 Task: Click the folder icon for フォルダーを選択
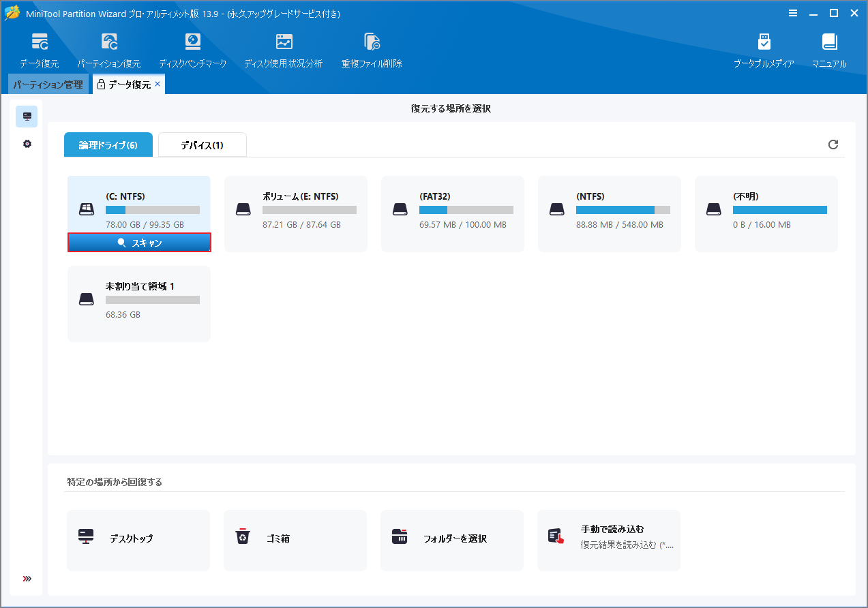tap(400, 536)
